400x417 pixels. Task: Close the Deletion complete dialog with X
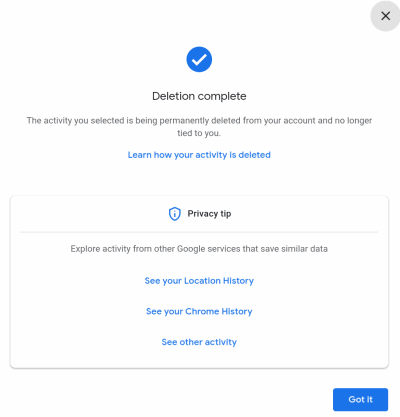385,16
